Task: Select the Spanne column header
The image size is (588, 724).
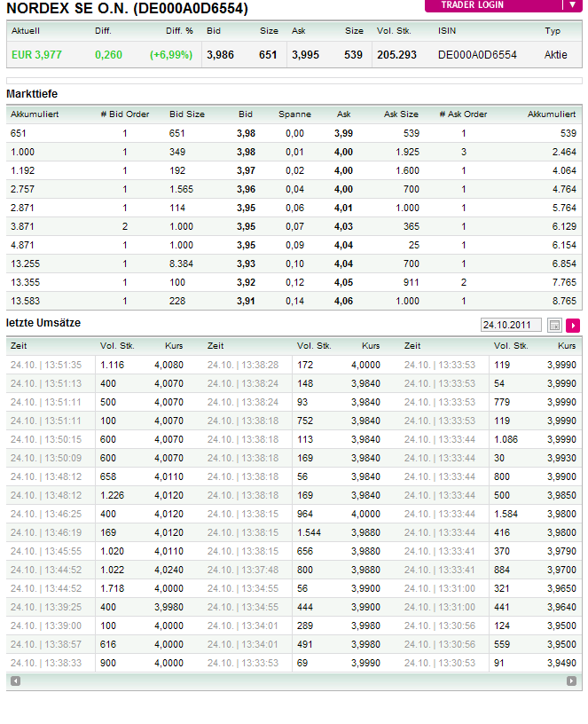Action: click(294, 114)
